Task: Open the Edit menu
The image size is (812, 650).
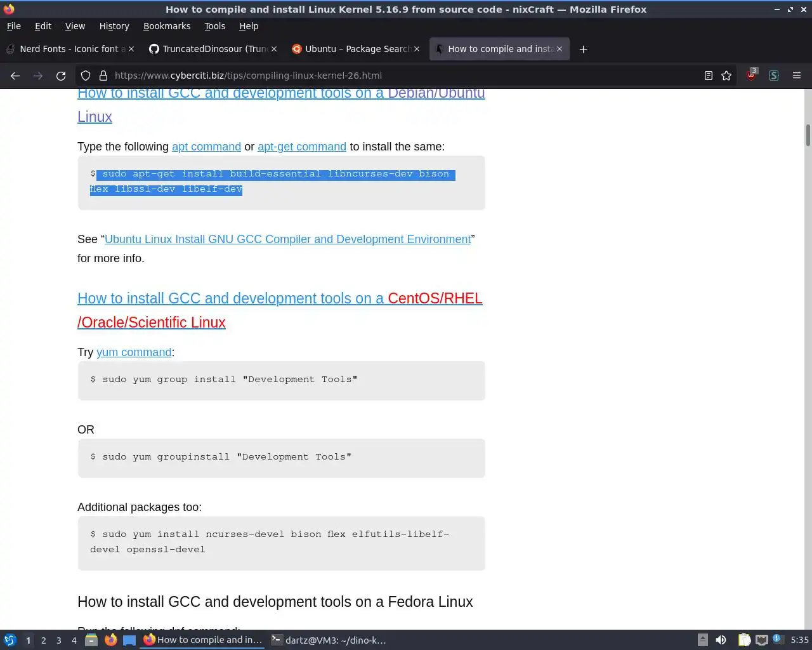Action: click(43, 26)
